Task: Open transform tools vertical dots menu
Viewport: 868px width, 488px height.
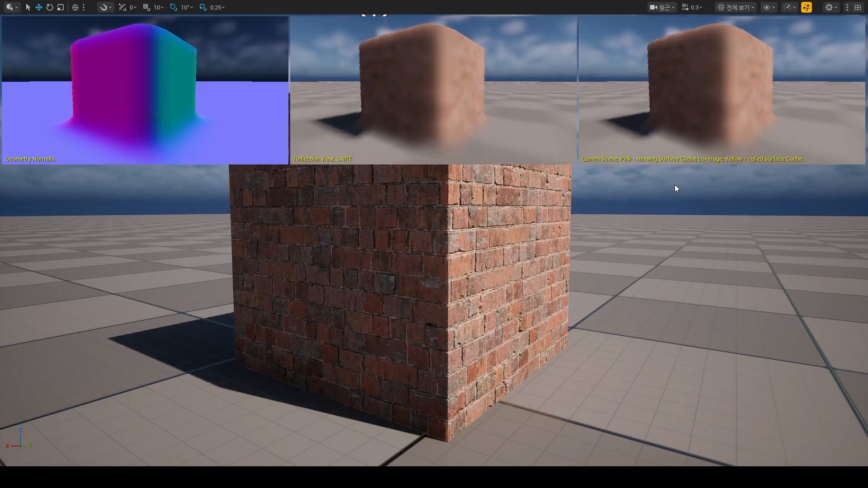Action: coord(84,7)
